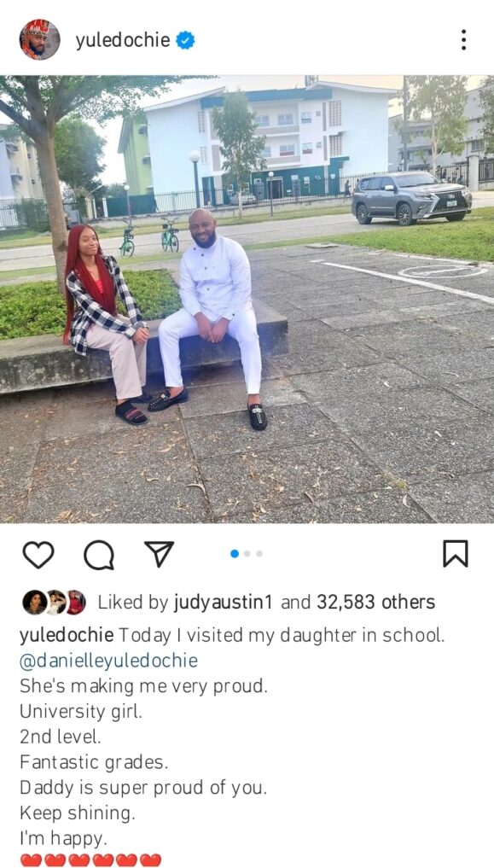Share post using paper plane icon

(160, 554)
